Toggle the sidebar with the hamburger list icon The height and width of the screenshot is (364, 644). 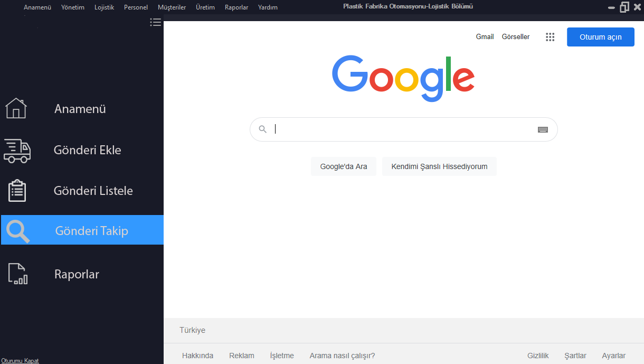155,22
